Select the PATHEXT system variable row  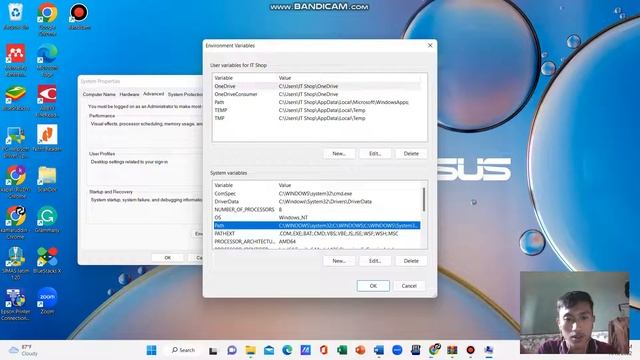(x=317, y=233)
